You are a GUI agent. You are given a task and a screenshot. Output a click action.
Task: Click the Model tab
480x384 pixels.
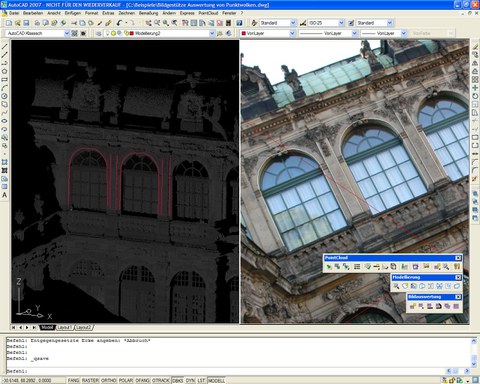coord(47,327)
